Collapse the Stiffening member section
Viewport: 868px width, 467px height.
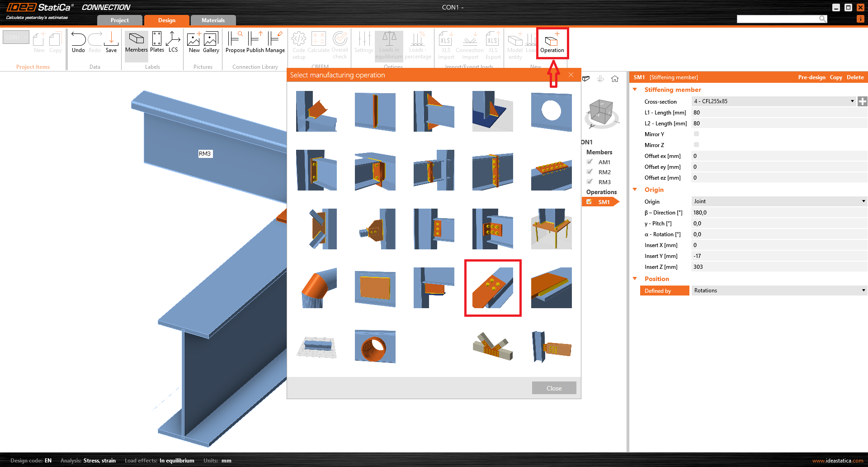[635, 90]
